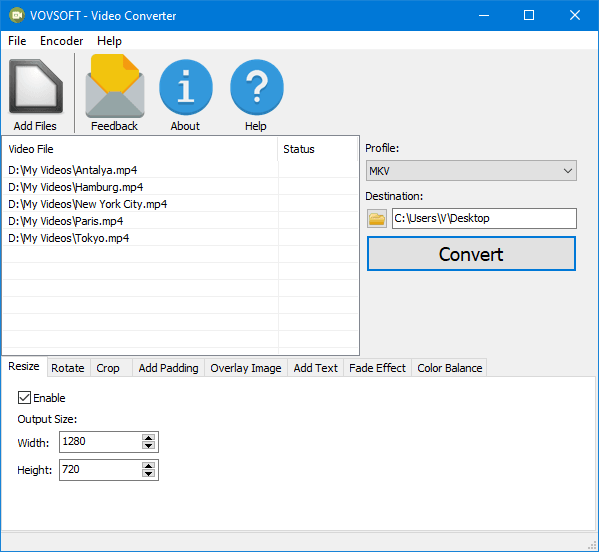Open the Feedback envelope icon
Image resolution: width=599 pixels, height=552 pixels.
point(115,86)
